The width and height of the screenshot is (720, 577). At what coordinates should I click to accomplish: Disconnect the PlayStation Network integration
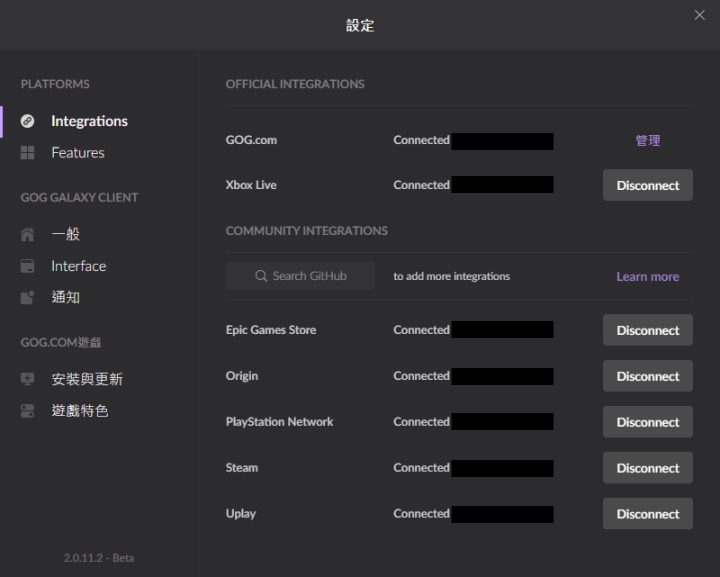(647, 422)
